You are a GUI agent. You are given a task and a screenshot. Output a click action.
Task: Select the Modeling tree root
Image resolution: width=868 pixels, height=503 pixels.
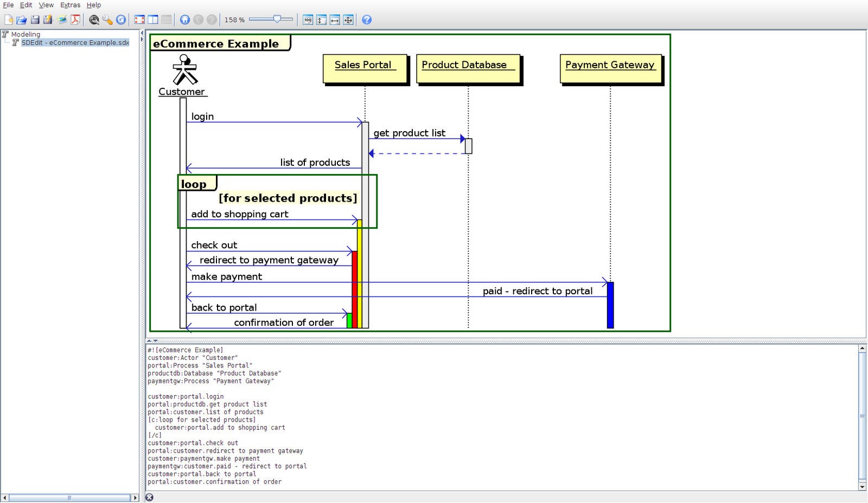(x=25, y=34)
